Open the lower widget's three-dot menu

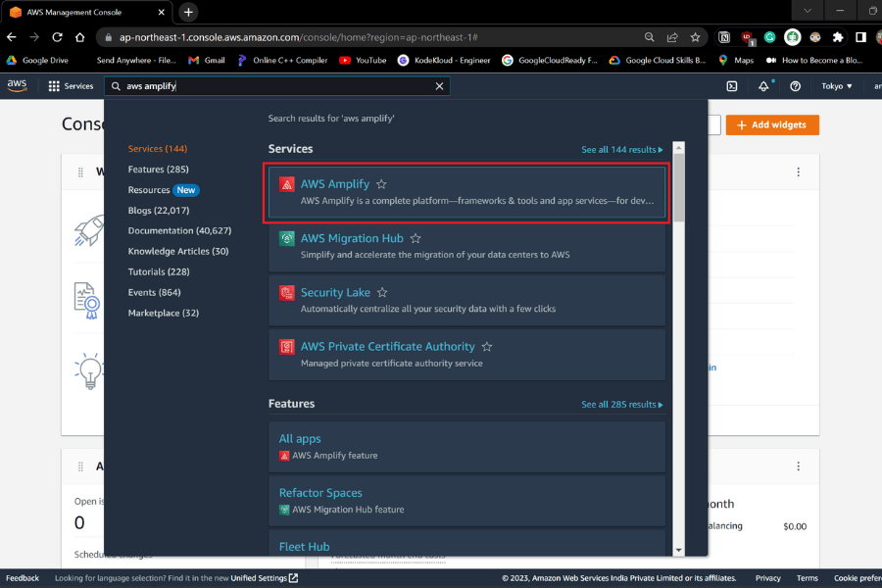(798, 466)
